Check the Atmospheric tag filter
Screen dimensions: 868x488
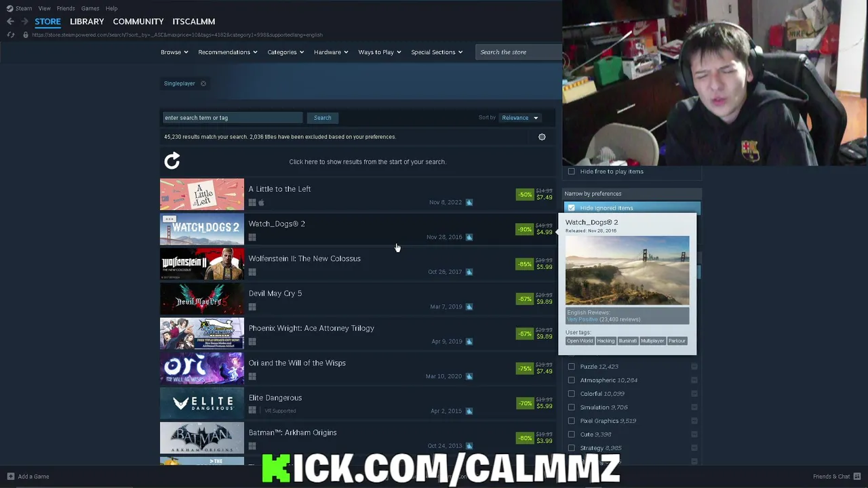click(571, 380)
